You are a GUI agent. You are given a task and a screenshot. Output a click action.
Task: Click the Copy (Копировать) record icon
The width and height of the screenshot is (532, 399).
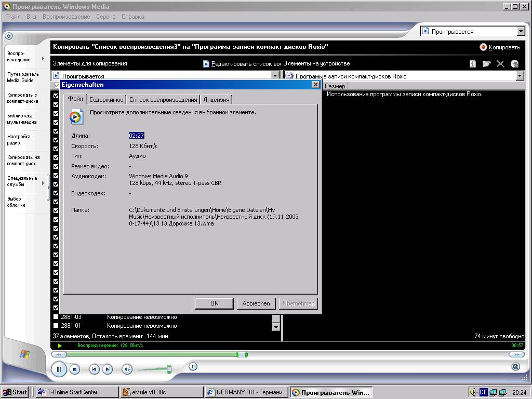[x=483, y=47]
